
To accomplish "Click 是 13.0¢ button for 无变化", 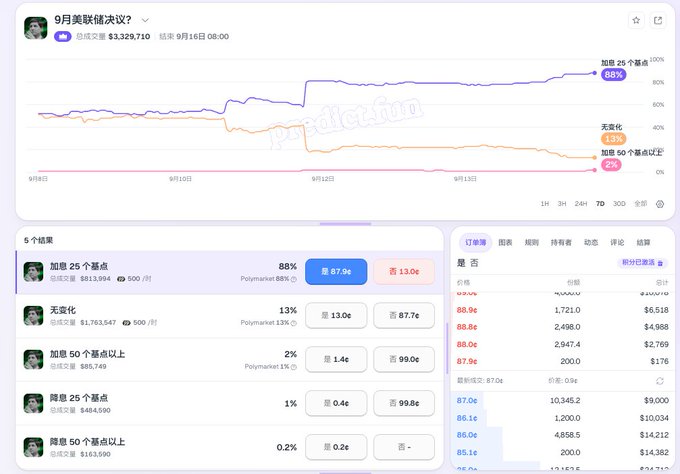I will (336, 315).
